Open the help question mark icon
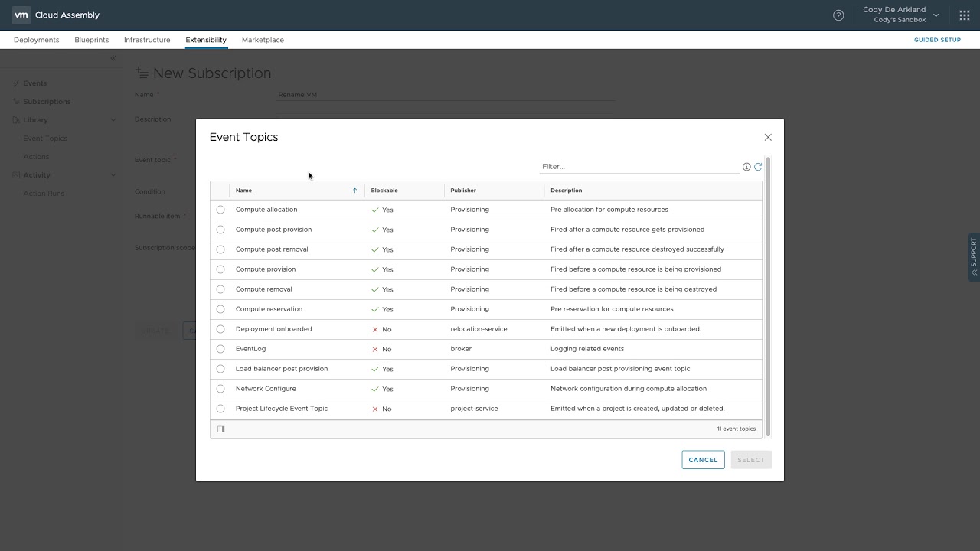980x551 pixels. click(838, 15)
